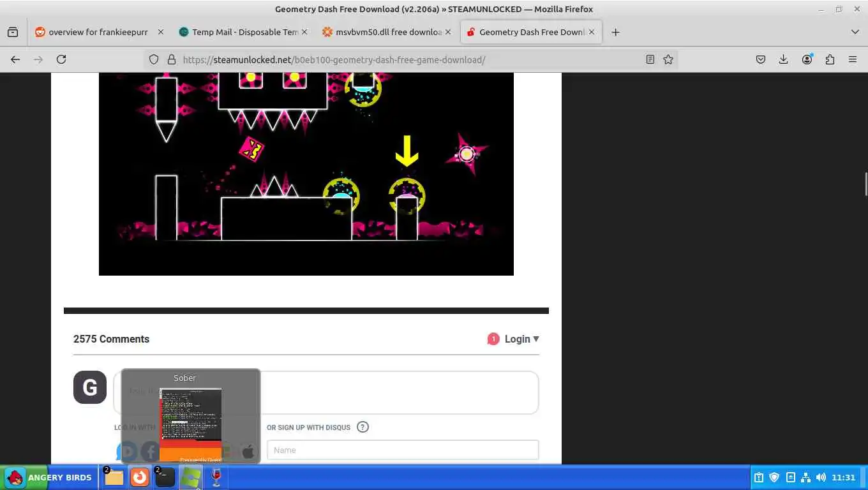Close the overview for frankieepurr tab
The width and height of the screenshot is (868, 490).
tap(160, 32)
